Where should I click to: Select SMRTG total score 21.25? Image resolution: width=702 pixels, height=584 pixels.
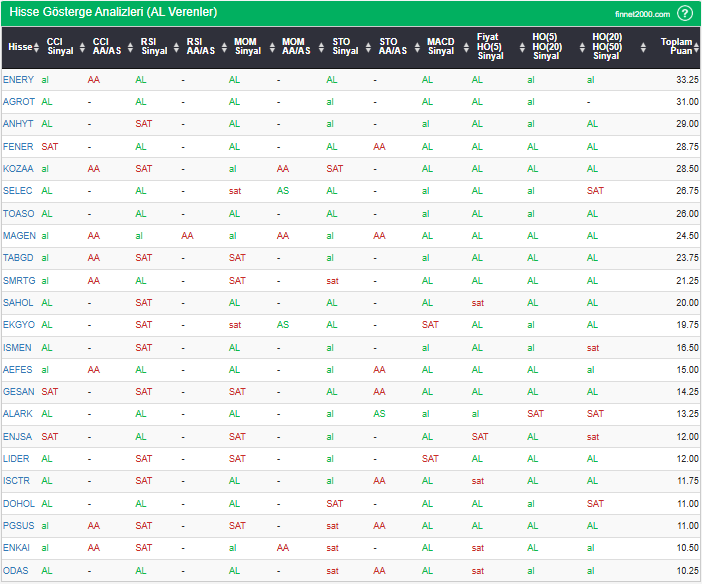click(687, 281)
